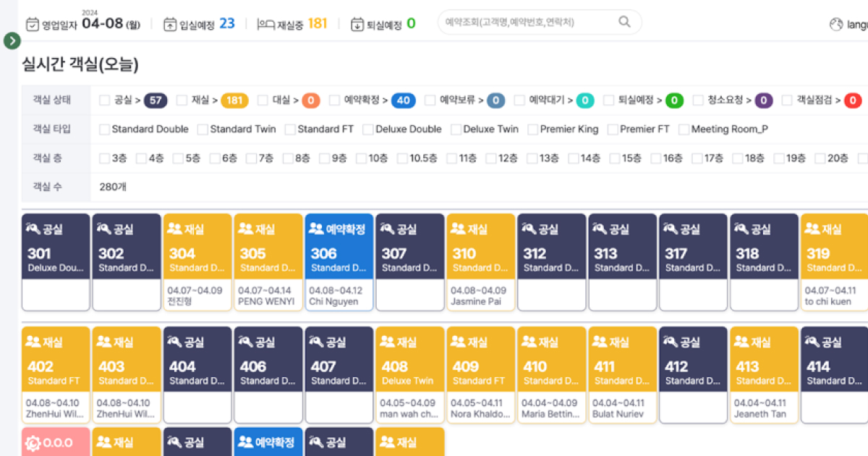Screen dimensions: 868x456
Task: Check the Meeting Room_P type
Action: pos(684,130)
